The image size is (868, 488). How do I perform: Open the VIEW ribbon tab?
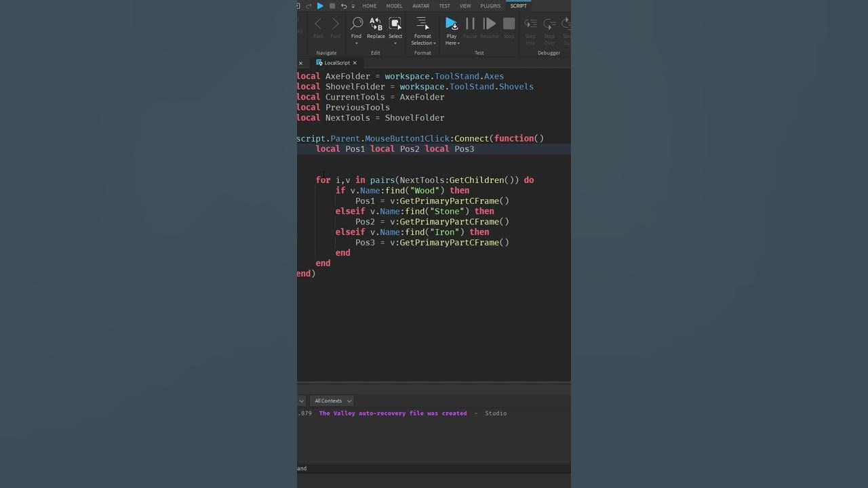[x=465, y=6]
